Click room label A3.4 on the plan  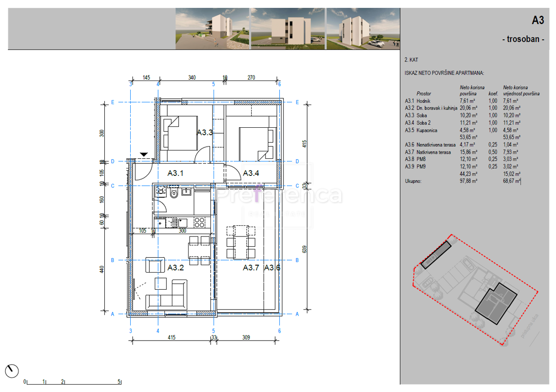pyautogui.click(x=251, y=174)
